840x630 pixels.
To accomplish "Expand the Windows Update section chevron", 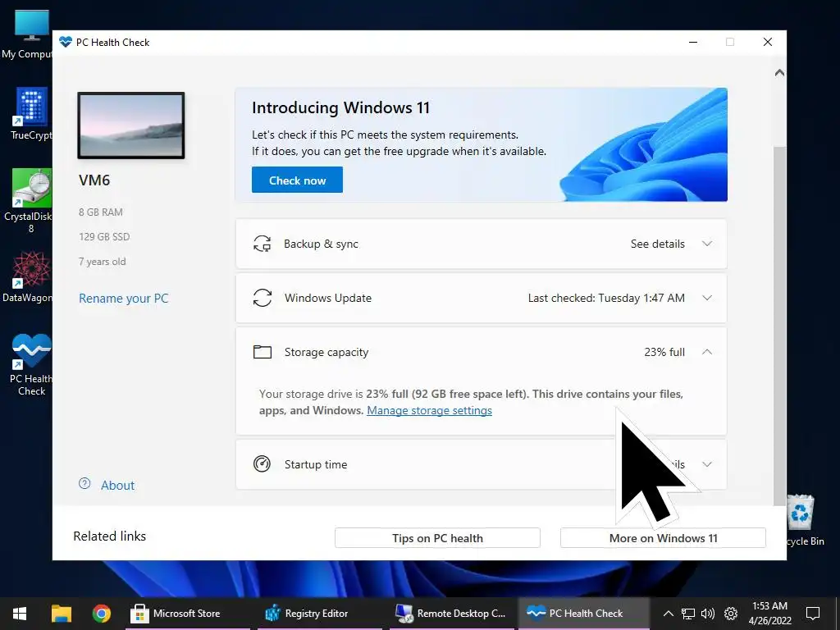I will click(707, 298).
